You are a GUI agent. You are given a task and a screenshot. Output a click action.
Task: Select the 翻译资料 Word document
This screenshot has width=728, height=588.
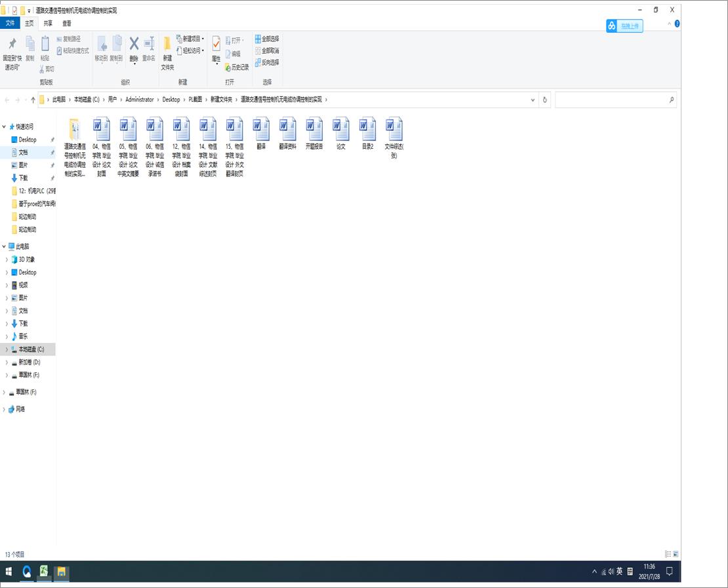point(288,134)
